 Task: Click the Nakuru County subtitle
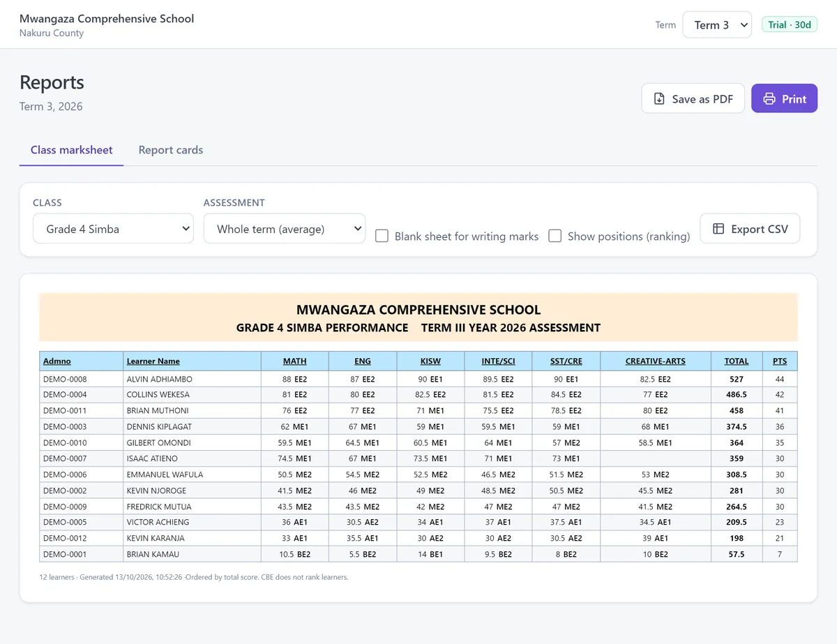click(x=52, y=33)
